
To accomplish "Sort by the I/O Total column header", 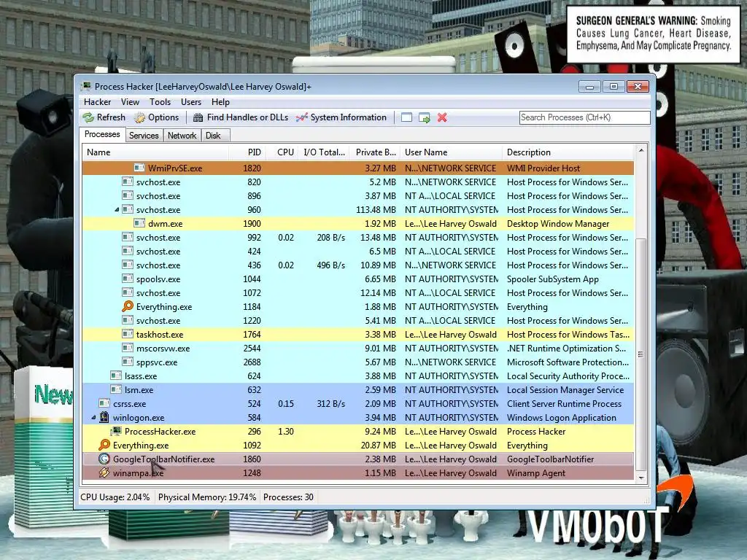I will tap(324, 152).
